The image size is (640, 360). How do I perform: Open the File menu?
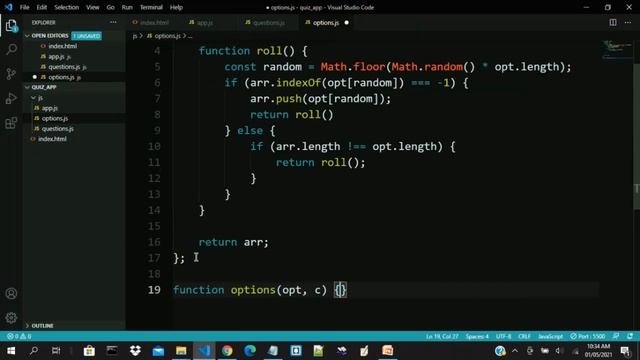pyautogui.click(x=24, y=7)
